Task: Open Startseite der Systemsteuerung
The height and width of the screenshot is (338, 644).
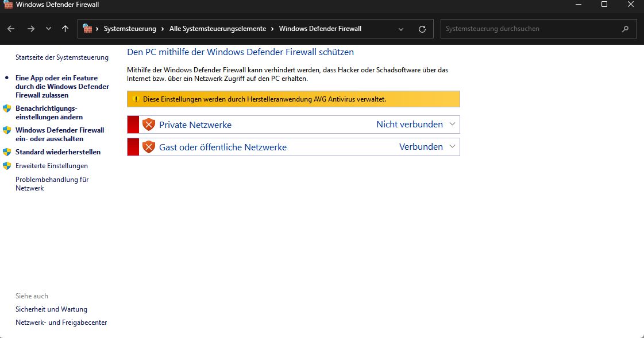Action: 62,57
